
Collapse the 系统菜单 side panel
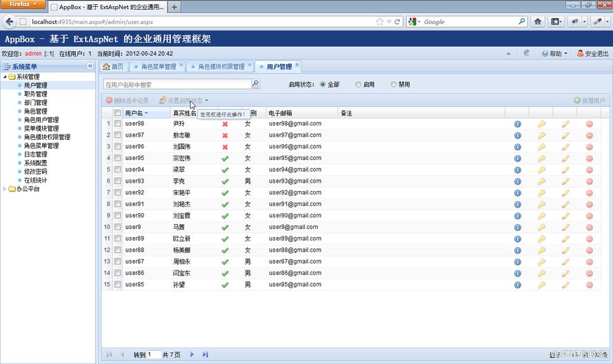point(90,66)
